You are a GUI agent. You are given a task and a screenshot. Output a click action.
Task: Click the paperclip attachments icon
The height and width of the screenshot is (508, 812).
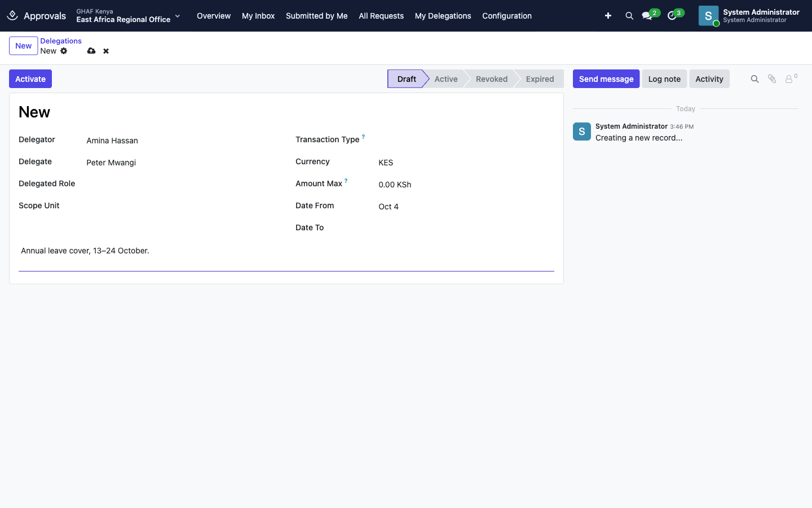(772, 79)
